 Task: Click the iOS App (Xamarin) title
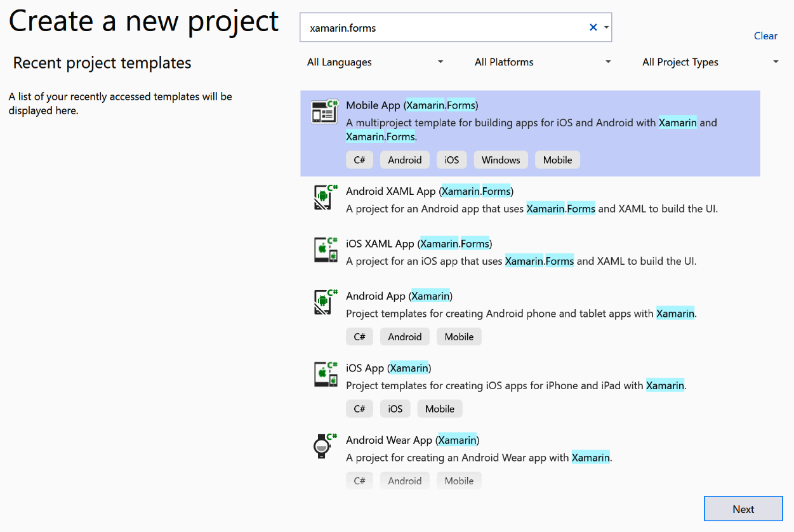click(388, 368)
